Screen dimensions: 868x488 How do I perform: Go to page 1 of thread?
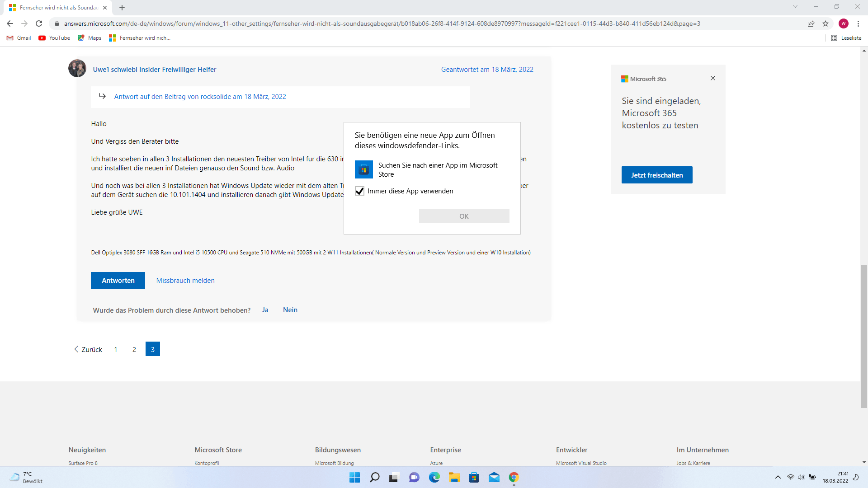[116, 349]
